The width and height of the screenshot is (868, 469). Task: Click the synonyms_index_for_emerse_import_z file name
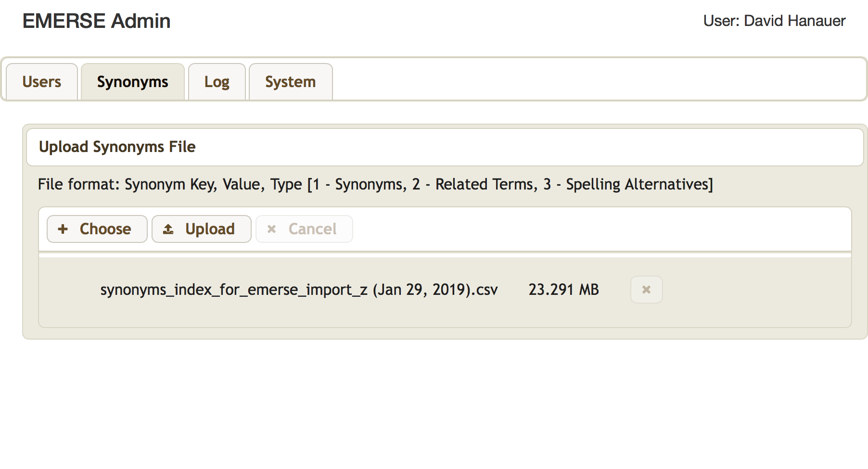click(299, 290)
